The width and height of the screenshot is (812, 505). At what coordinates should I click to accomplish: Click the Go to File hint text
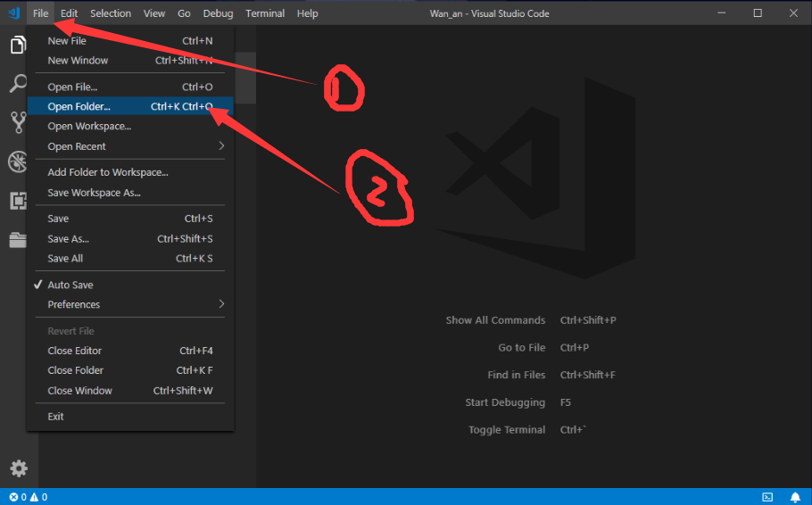point(521,348)
